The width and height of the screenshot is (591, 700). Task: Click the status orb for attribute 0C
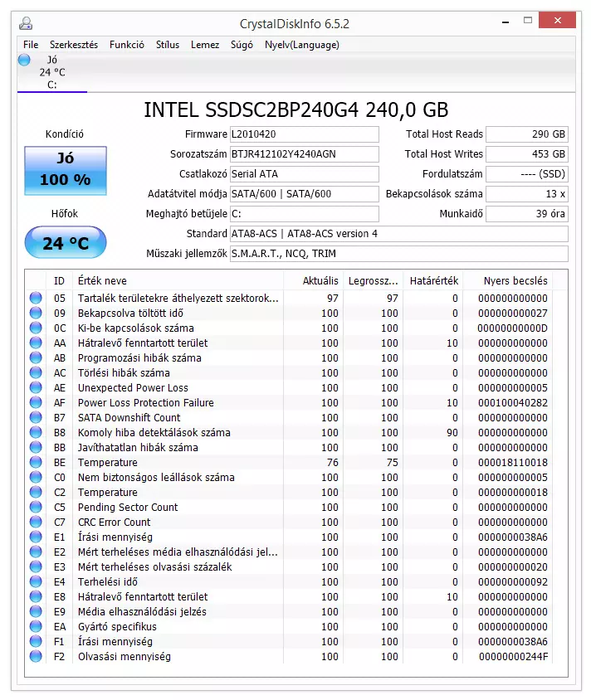[x=36, y=328]
